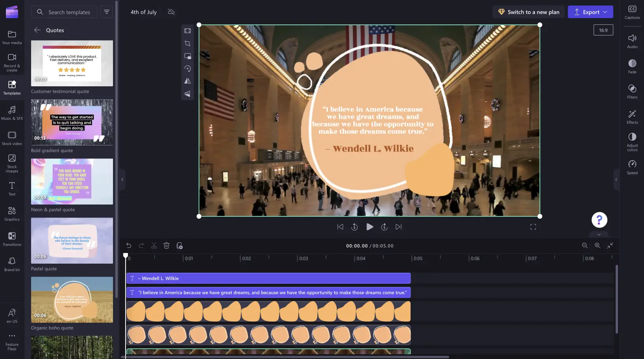This screenshot has height=359, width=644.
Task: Open Your media panel
Action: click(x=12, y=37)
